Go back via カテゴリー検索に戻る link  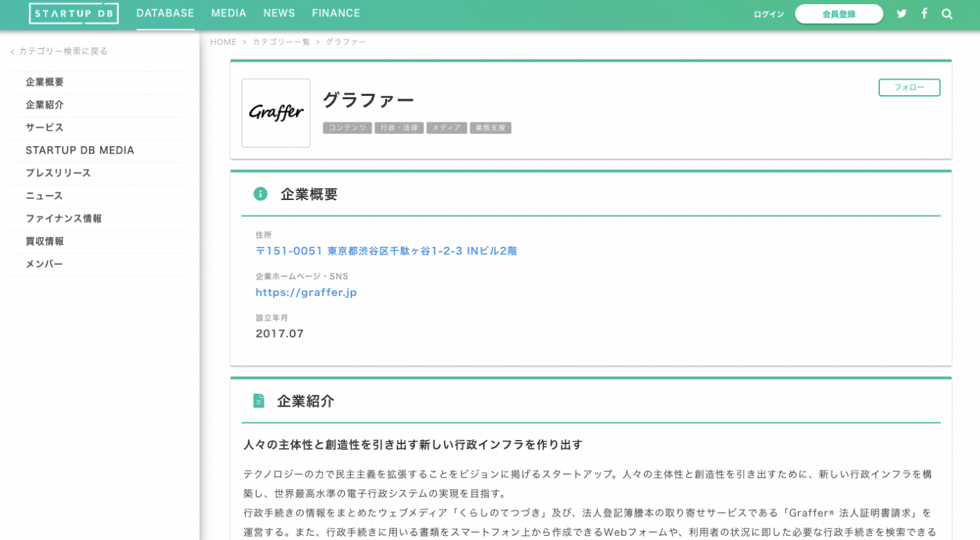[x=59, y=51]
